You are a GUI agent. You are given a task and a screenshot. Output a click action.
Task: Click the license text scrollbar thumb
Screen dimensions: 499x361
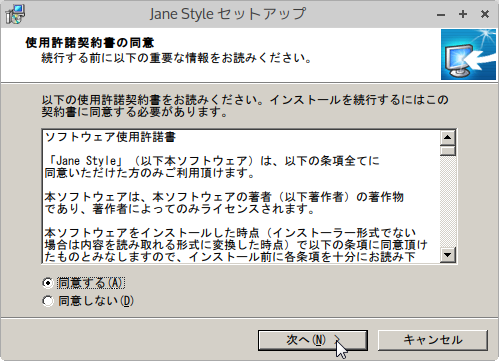(447, 150)
